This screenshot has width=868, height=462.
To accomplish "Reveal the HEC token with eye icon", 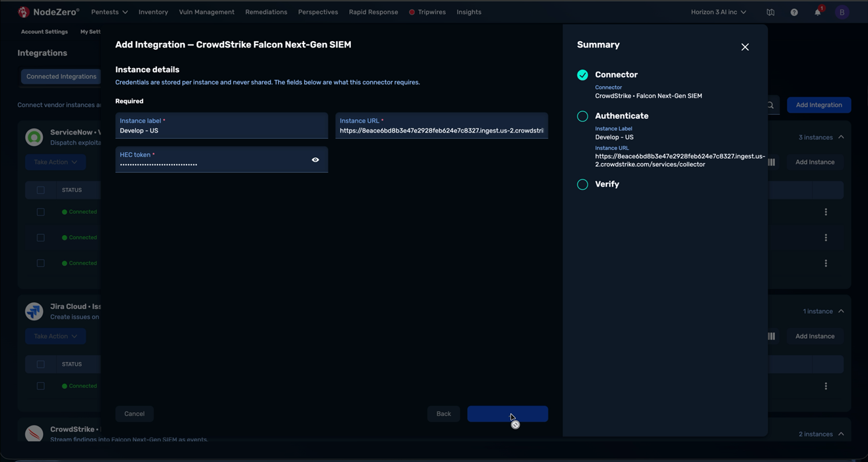I will 316,160.
